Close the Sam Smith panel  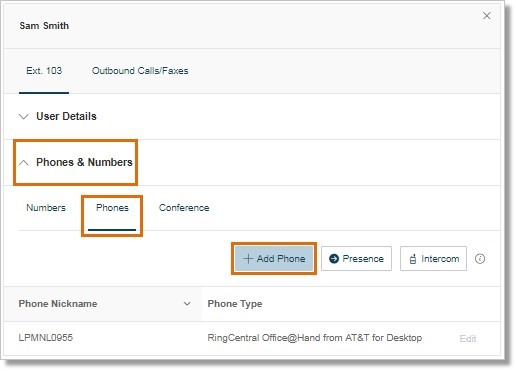(x=487, y=16)
